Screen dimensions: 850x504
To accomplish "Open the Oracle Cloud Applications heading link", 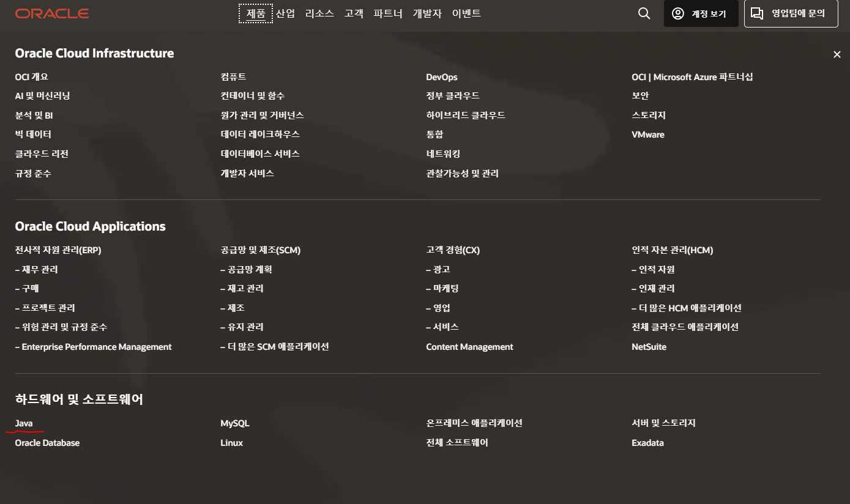I will [90, 226].
